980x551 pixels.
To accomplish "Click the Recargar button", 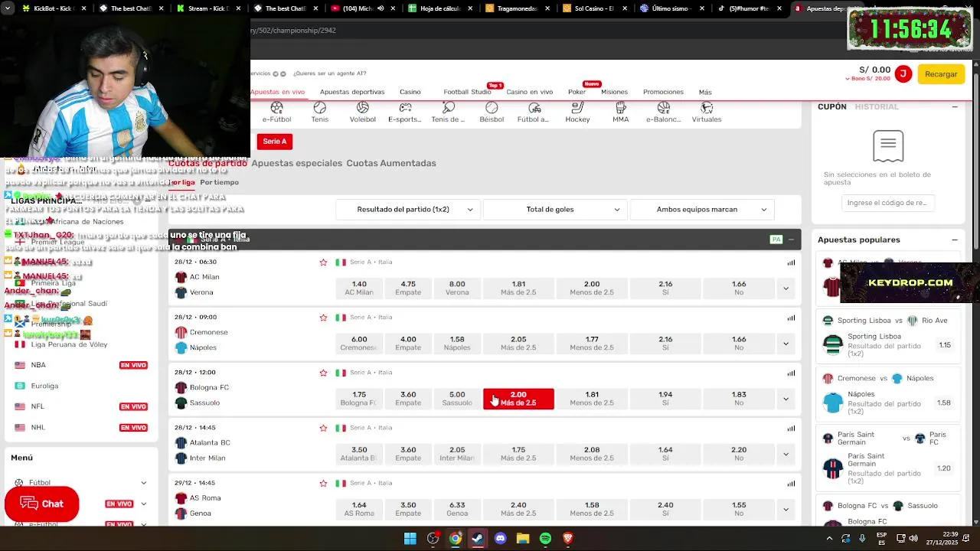I will point(941,74).
